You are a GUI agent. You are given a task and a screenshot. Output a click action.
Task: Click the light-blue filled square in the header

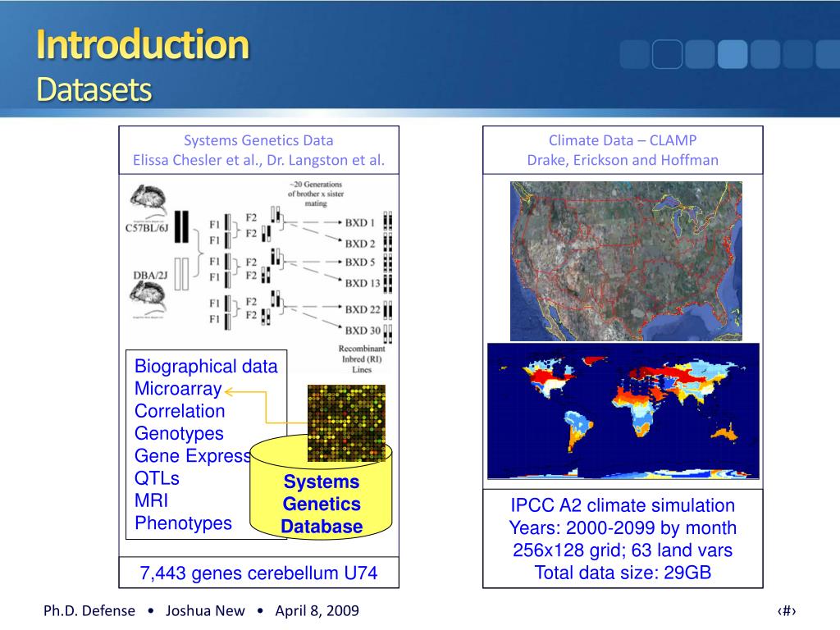[733, 54]
